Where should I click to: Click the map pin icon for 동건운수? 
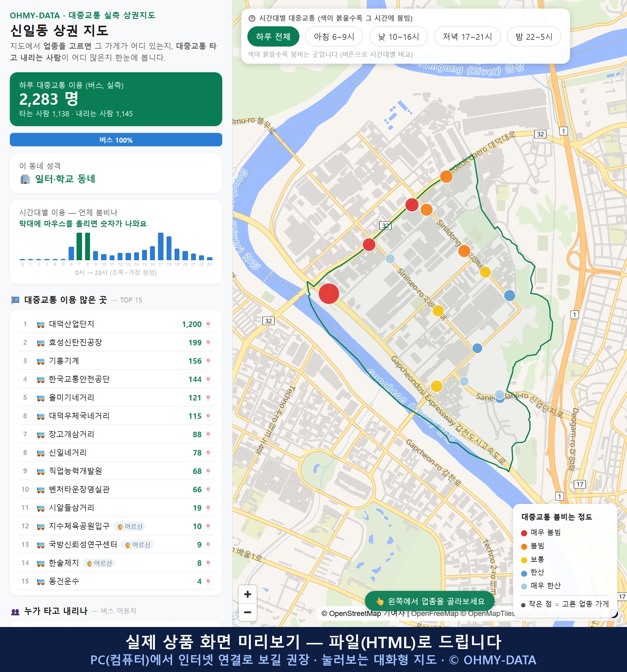pos(208,581)
